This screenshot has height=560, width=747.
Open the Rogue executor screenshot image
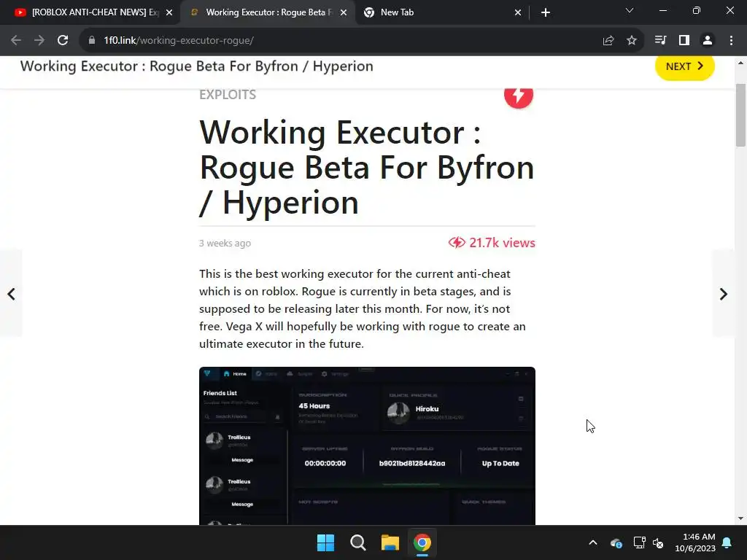[x=368, y=446]
